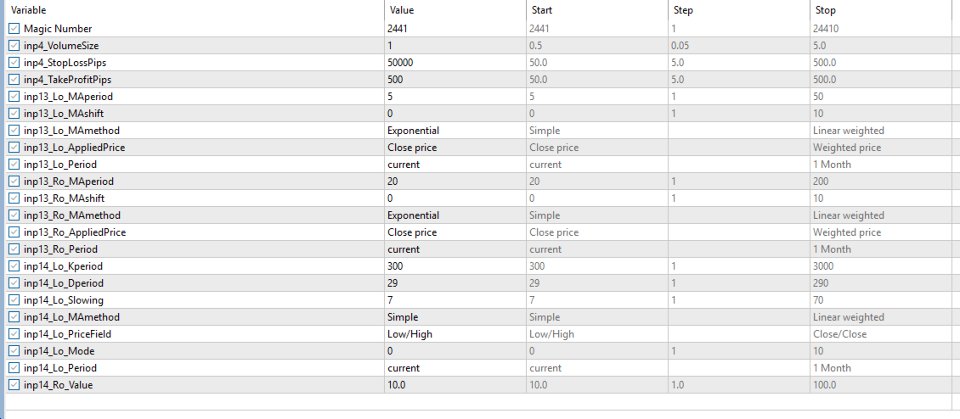
Task: Disable the inp4_TakeProfitPips checkbox
Action: 13,80
